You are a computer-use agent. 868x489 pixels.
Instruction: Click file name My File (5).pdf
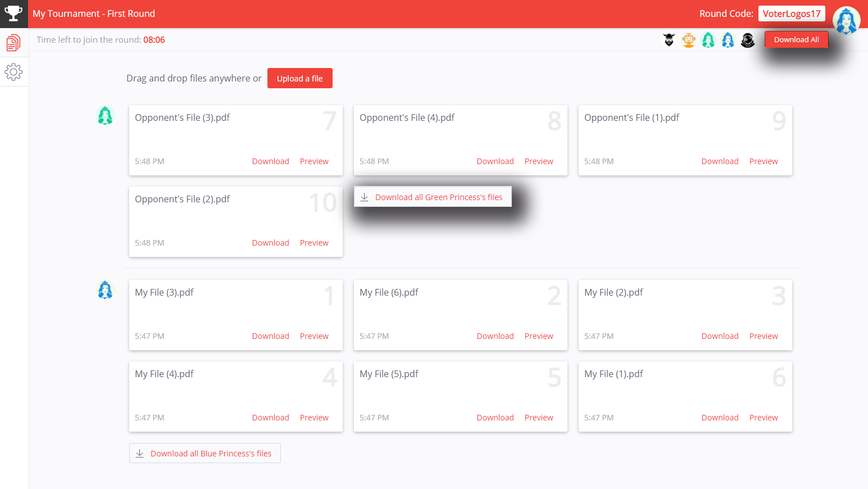[389, 374]
